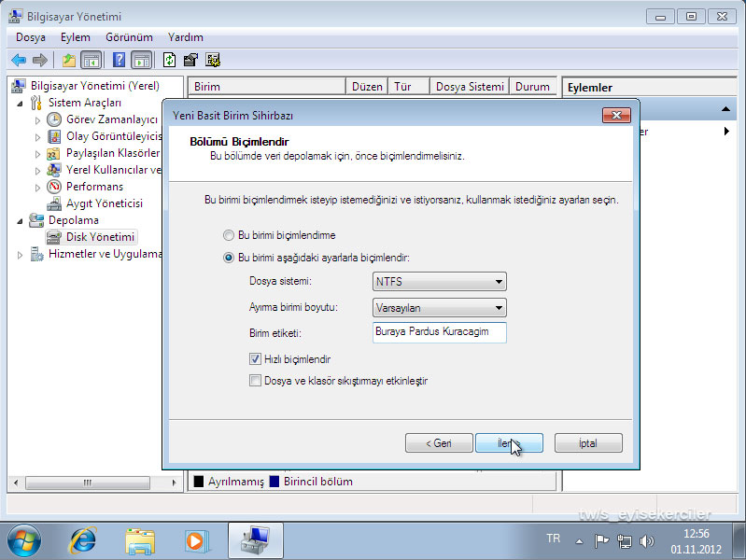Click the Action Center flag tray icon

(x=602, y=540)
